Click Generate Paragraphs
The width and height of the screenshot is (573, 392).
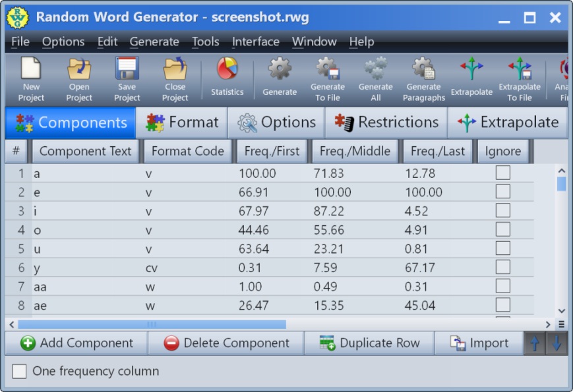[x=423, y=78]
